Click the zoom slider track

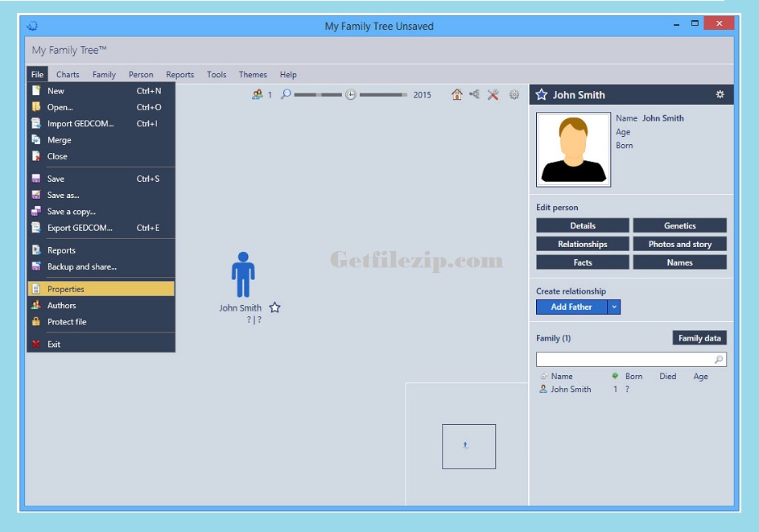[318, 95]
